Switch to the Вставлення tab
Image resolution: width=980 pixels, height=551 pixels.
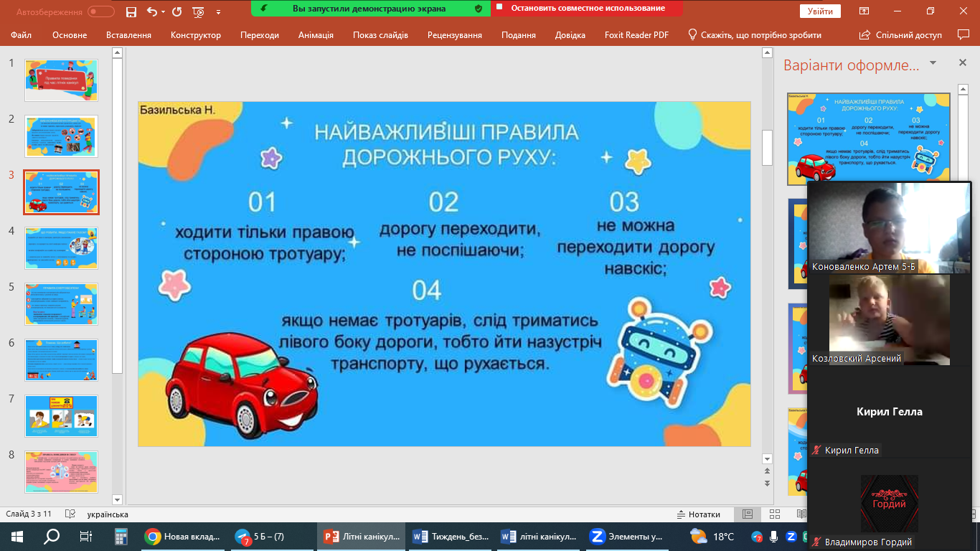[128, 34]
